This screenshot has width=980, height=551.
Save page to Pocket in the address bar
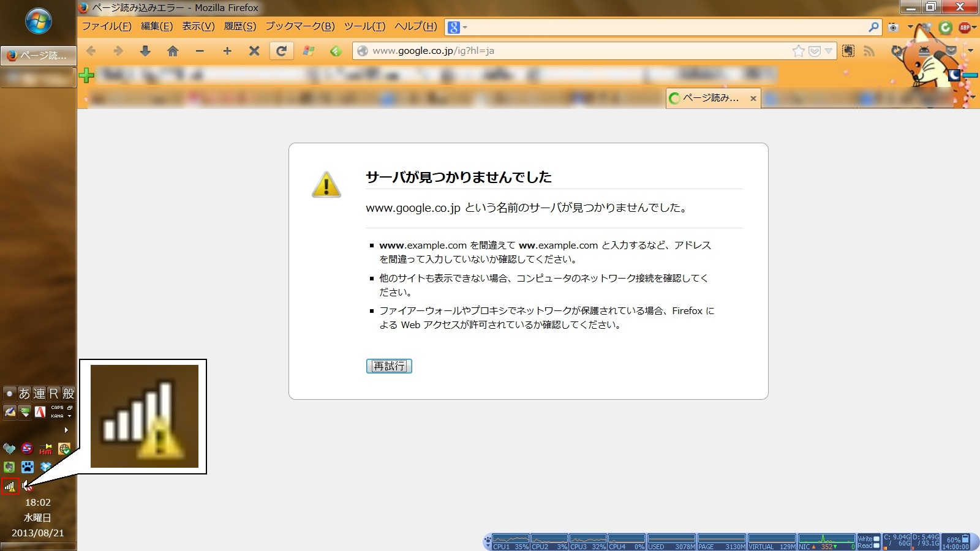click(x=815, y=51)
